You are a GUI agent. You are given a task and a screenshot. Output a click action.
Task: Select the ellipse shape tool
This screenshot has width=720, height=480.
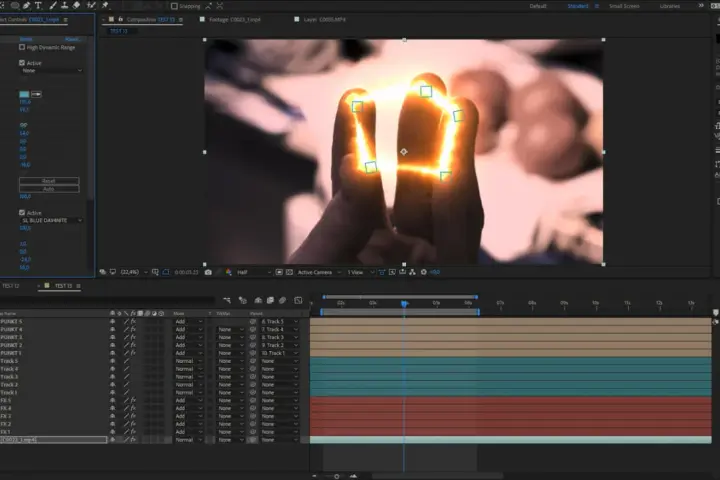click(x=15, y=6)
